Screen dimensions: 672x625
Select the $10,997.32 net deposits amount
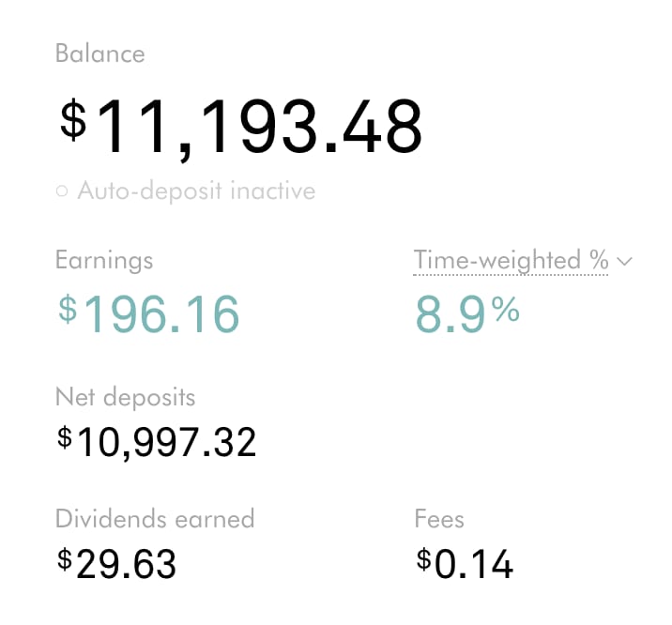coord(157,443)
